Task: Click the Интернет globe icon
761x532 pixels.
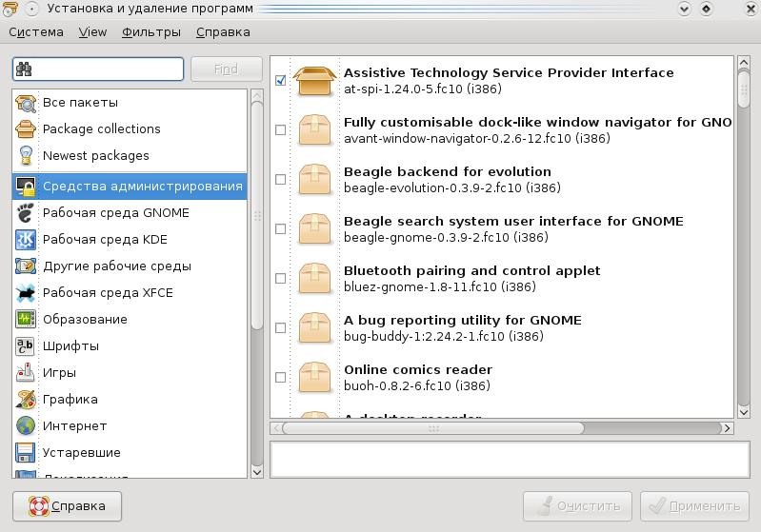Action: coord(26,425)
